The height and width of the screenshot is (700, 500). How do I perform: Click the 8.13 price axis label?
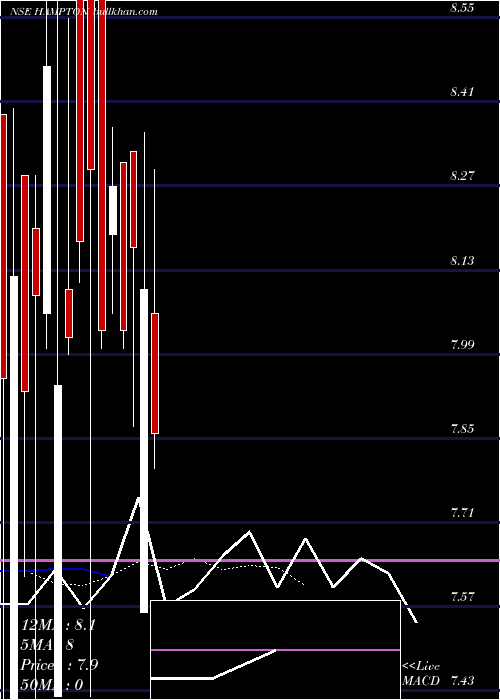coord(462,260)
